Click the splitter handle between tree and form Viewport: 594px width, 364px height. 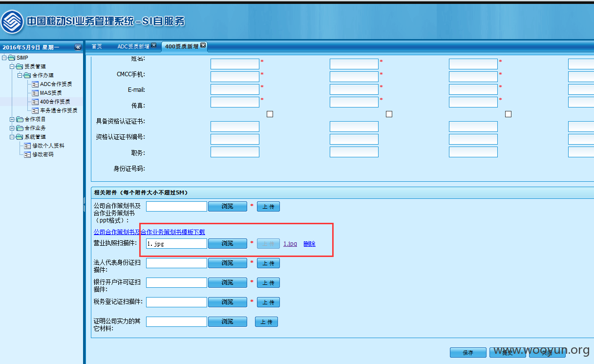[x=84, y=204]
